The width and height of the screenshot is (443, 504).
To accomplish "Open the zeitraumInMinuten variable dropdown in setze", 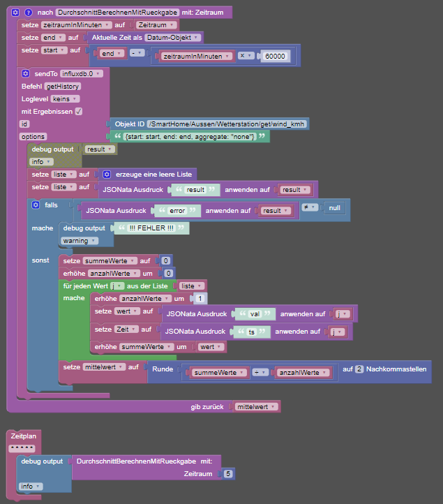I will (77, 25).
